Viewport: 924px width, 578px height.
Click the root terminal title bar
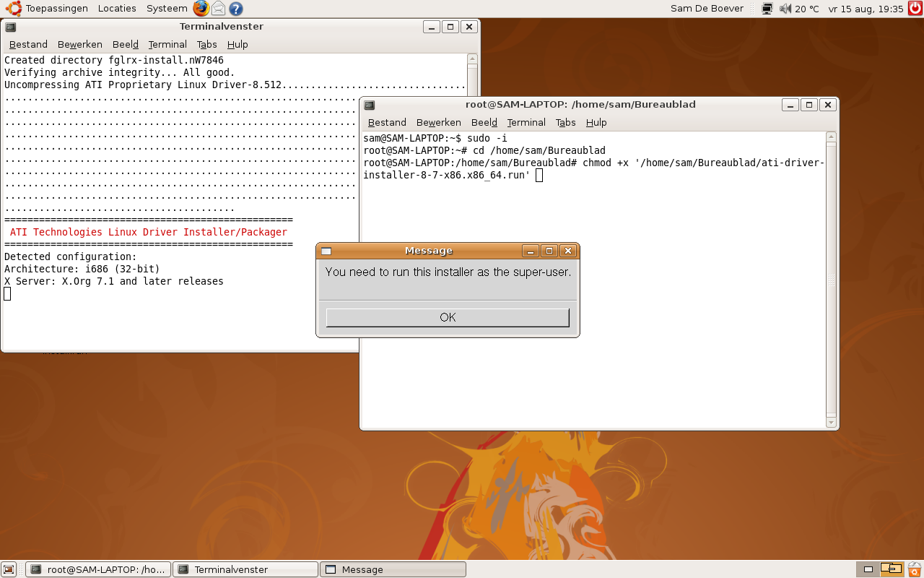click(x=580, y=105)
